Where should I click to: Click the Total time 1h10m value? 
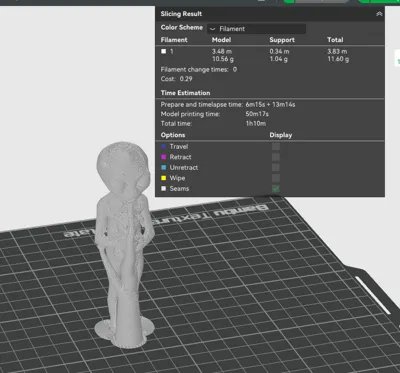(256, 123)
